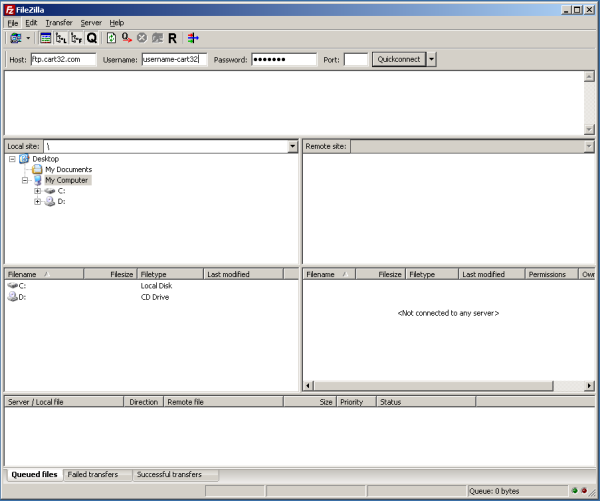Open the Site Manager toolbar icon

click(x=16, y=38)
